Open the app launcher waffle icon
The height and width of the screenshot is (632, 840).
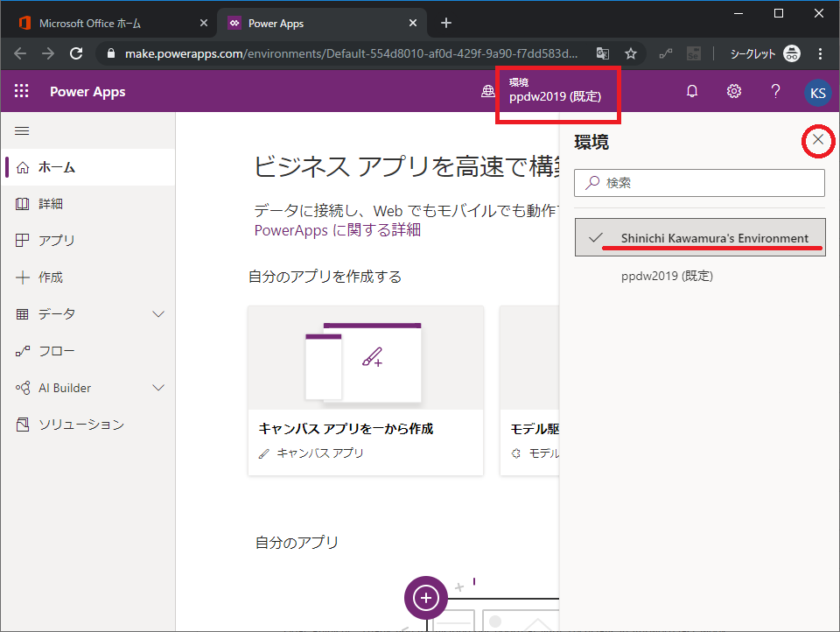coord(21,91)
